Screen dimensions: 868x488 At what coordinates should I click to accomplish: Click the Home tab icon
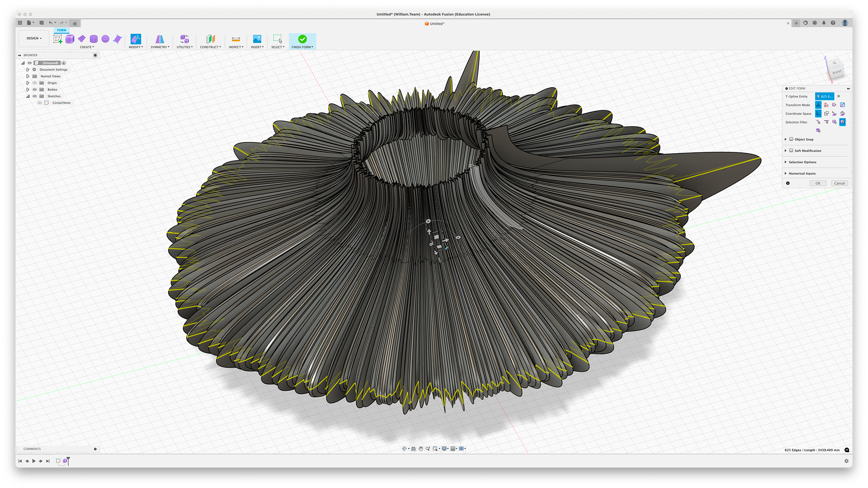click(75, 23)
